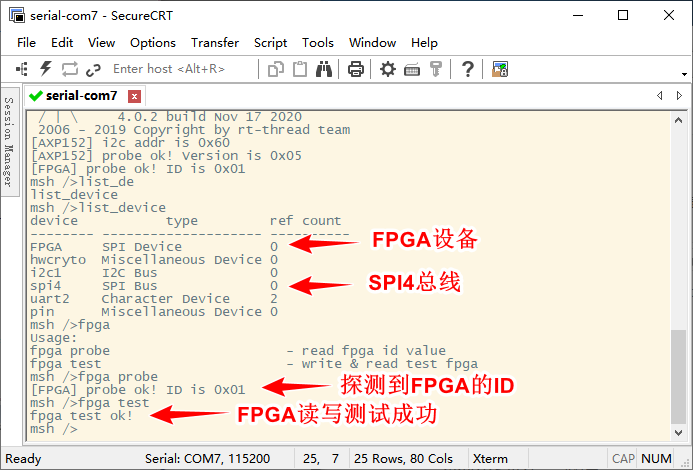Image resolution: width=693 pixels, height=470 pixels.
Task: Click the Quick Connect lightning icon
Action: click(45, 69)
